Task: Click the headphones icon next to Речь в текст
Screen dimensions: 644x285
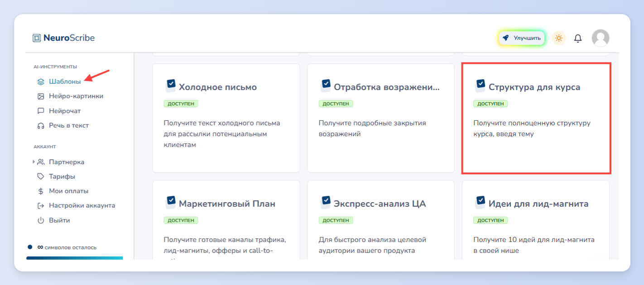Action: click(x=41, y=126)
